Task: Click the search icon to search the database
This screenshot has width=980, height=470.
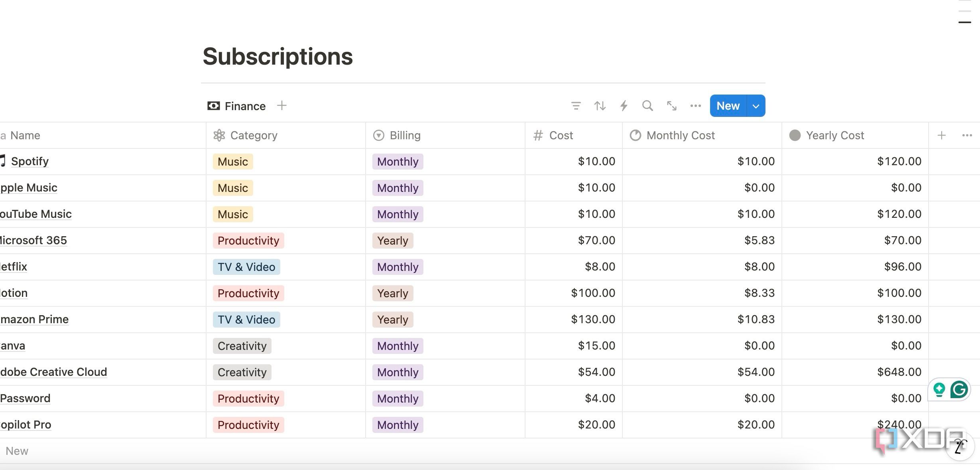Action: [x=647, y=106]
